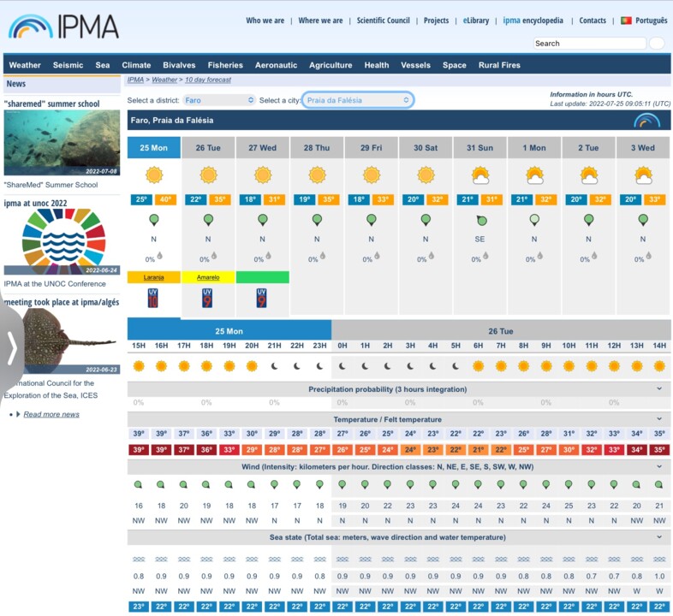Select the 26 Tue day tab
The image size is (673, 616).
tap(208, 148)
